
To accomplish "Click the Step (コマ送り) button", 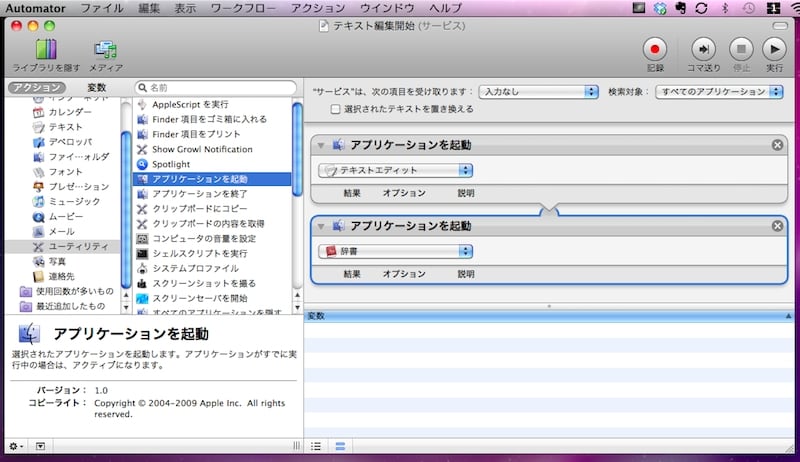I will pyautogui.click(x=704, y=49).
